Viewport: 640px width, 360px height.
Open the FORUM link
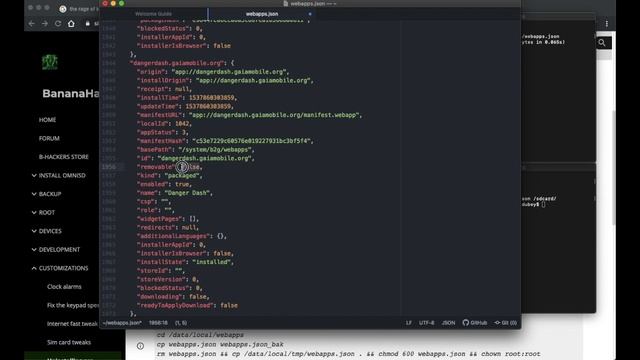(49, 138)
